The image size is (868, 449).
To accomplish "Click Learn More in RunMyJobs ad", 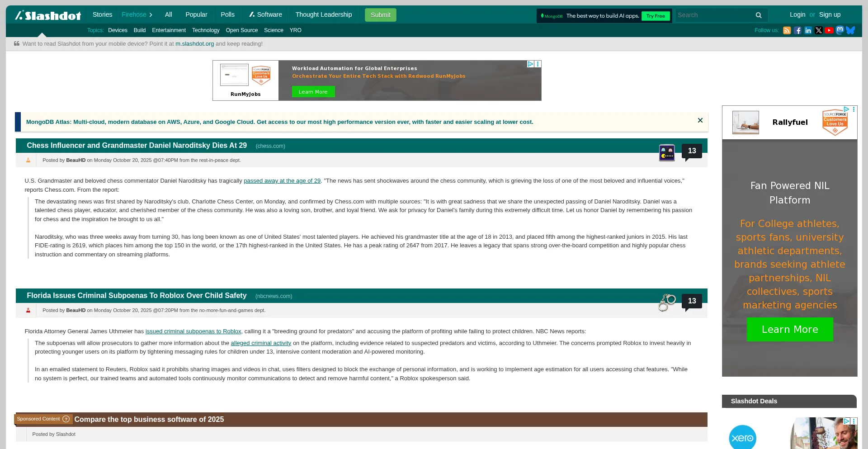I will click(x=313, y=92).
